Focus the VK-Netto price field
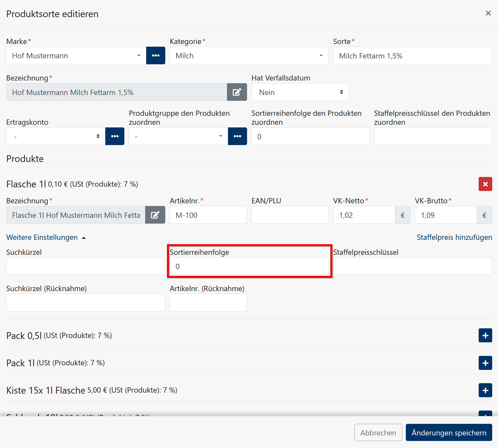This screenshot has width=498, height=448. click(364, 215)
